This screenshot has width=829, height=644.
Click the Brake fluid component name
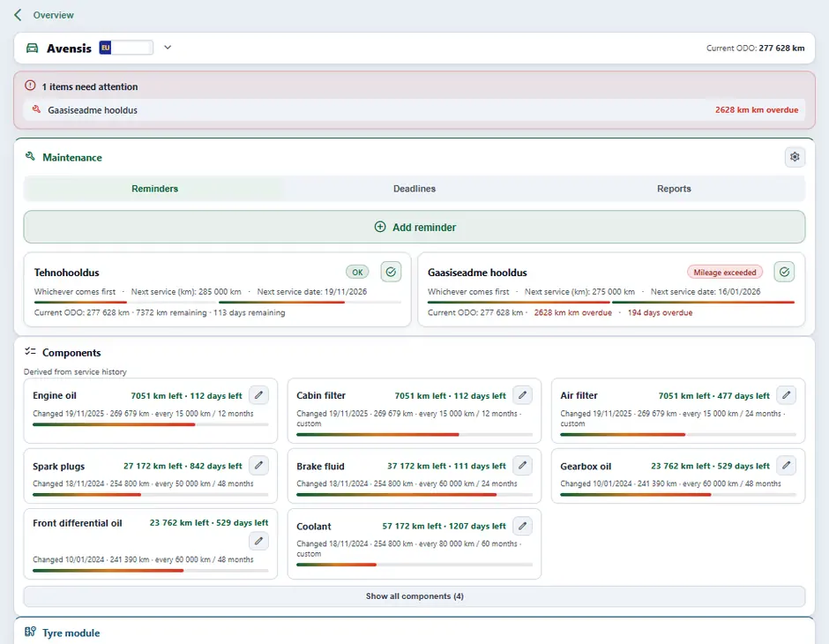(x=320, y=467)
